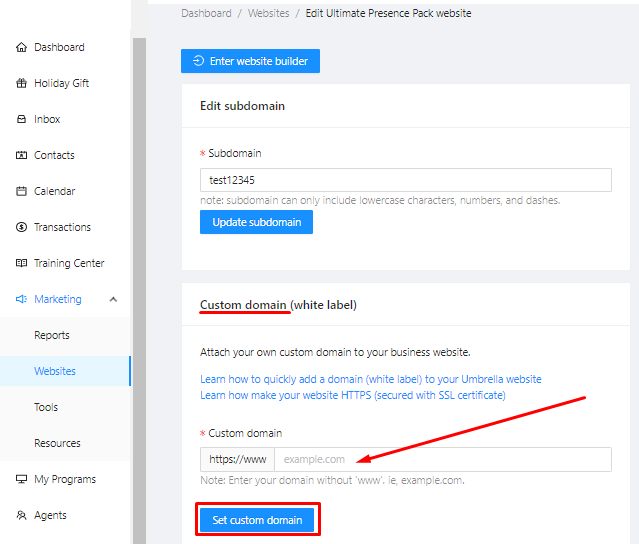Click the Enter website builder button

click(x=250, y=61)
